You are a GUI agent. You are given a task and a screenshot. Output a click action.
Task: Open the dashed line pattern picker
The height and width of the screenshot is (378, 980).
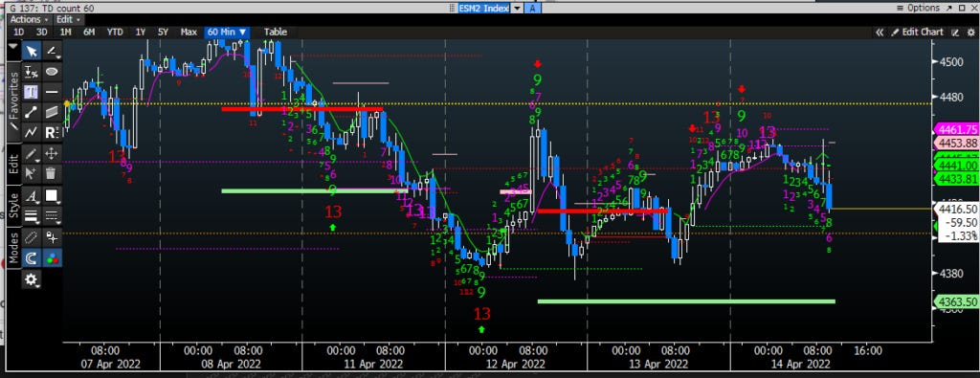pyautogui.click(x=52, y=216)
